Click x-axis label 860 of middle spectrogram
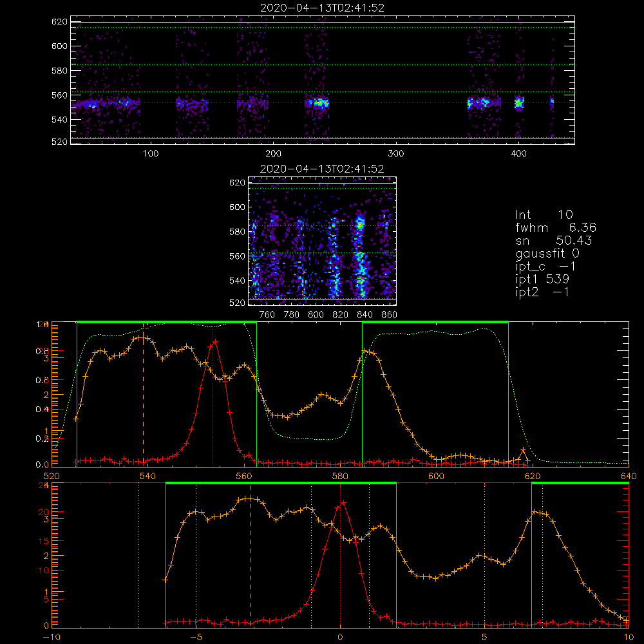644x644 pixels. [390, 315]
